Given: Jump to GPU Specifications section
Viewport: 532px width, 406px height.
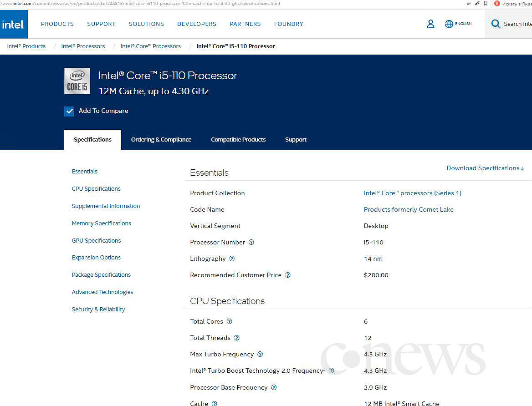Looking at the screenshot, I should [97, 241].
